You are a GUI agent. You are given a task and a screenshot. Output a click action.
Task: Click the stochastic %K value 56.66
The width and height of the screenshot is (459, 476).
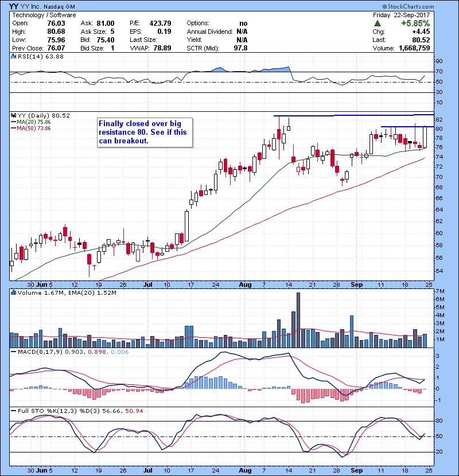click(x=111, y=411)
